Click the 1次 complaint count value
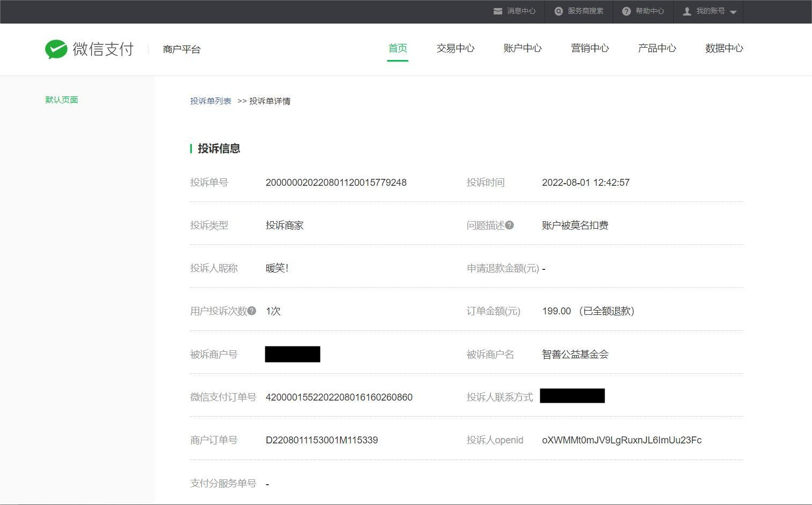Image resolution: width=812 pixels, height=505 pixels. 273,311
